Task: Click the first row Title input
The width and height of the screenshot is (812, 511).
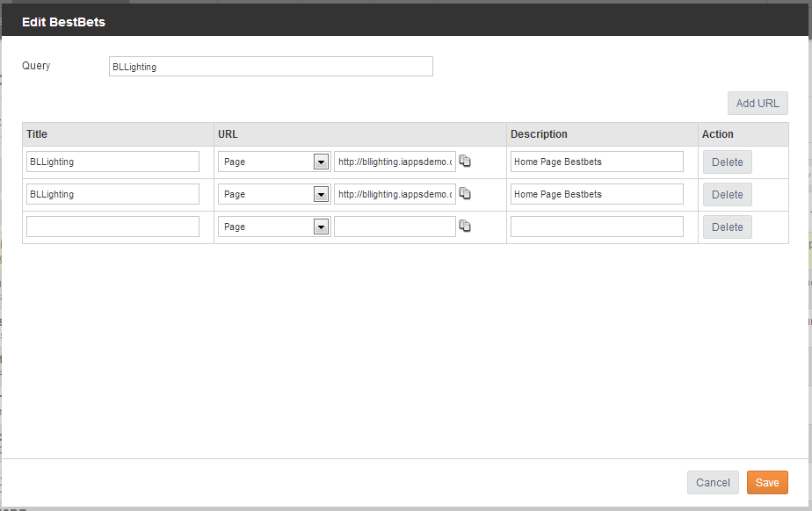Action: (x=112, y=162)
